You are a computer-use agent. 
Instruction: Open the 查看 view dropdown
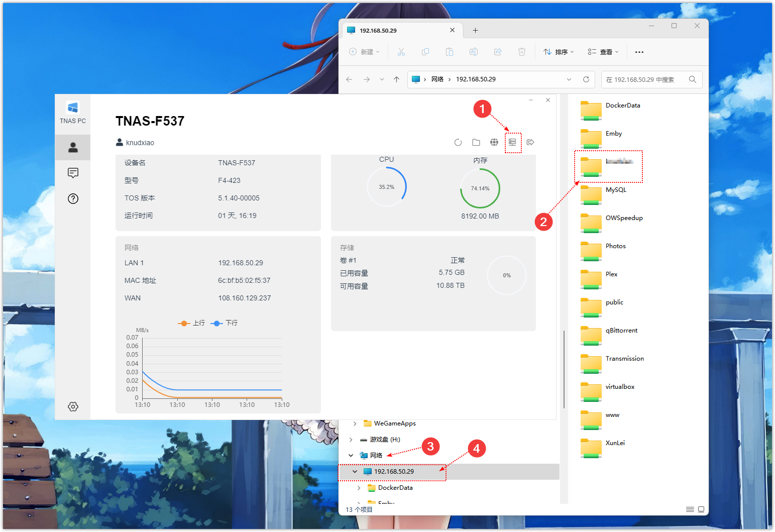[x=603, y=52]
